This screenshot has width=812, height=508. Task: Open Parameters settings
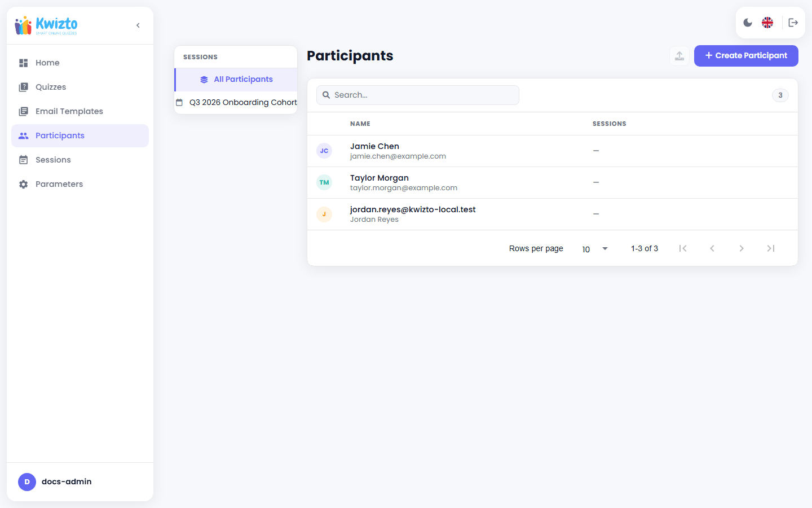pos(80,184)
